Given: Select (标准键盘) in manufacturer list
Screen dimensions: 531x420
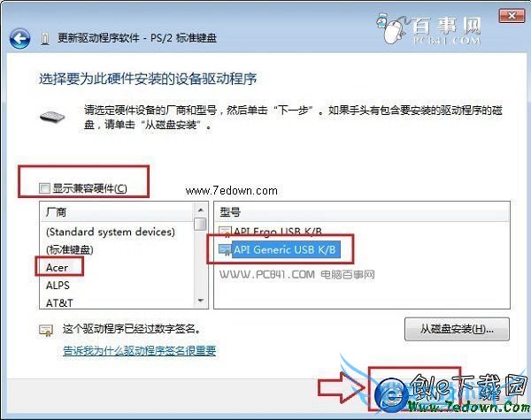Looking at the screenshot, I should (69, 249).
